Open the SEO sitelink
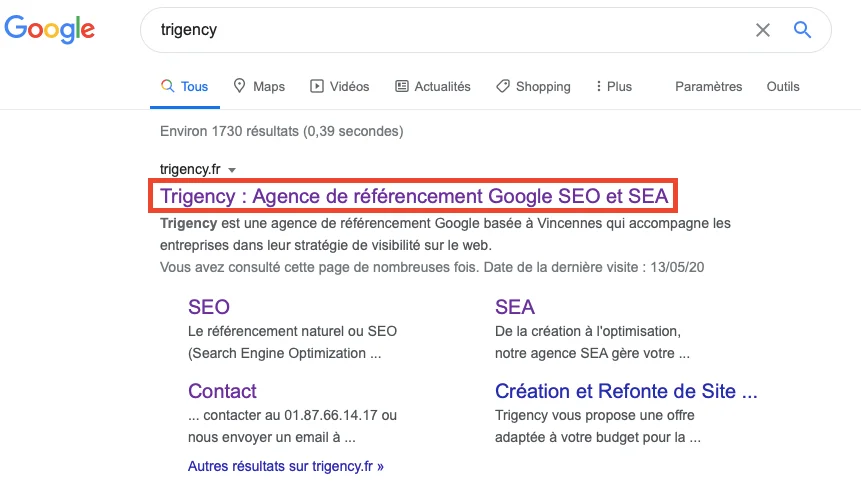Viewport: 861px width, 497px height. click(x=209, y=307)
